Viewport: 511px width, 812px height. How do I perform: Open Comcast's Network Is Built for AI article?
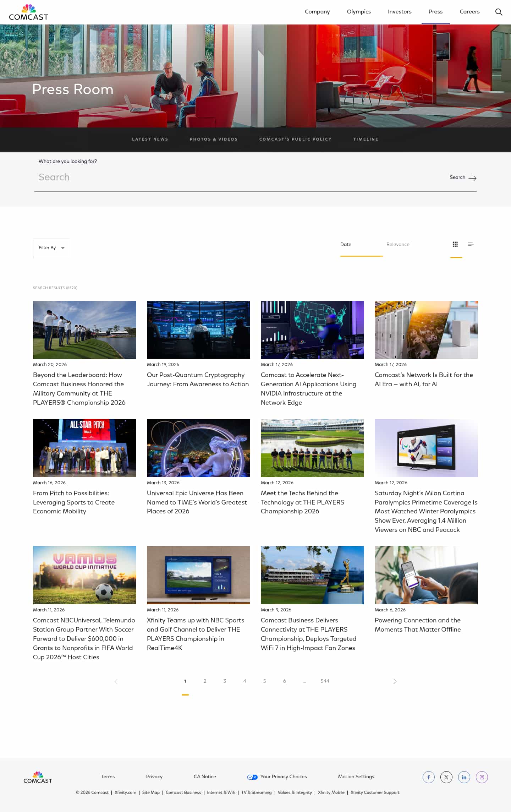(x=424, y=380)
